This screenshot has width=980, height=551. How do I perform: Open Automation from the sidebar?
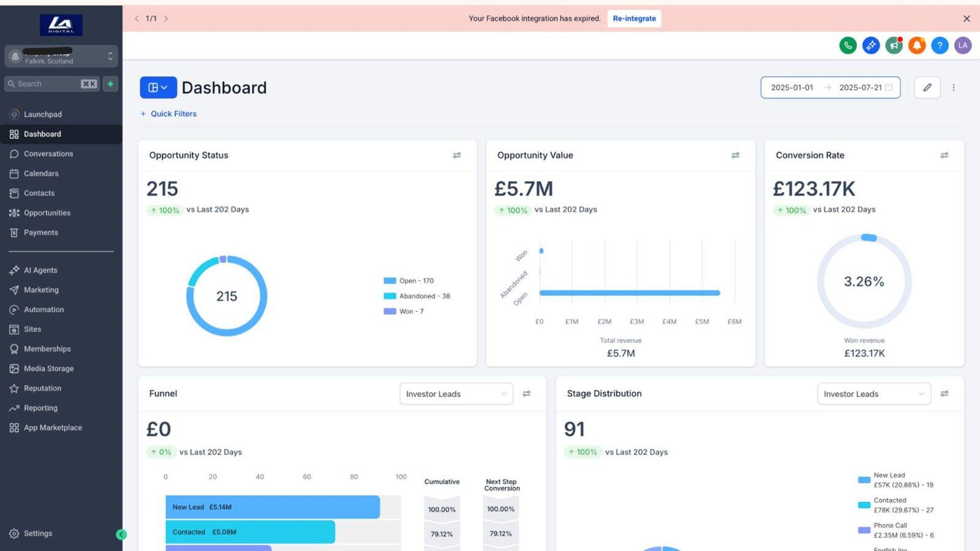[43, 310]
